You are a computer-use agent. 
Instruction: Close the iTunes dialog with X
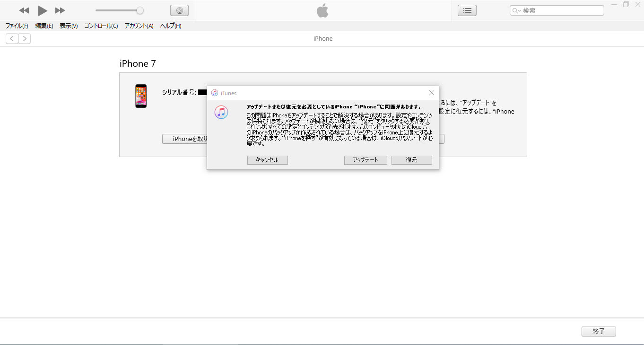[x=432, y=93]
